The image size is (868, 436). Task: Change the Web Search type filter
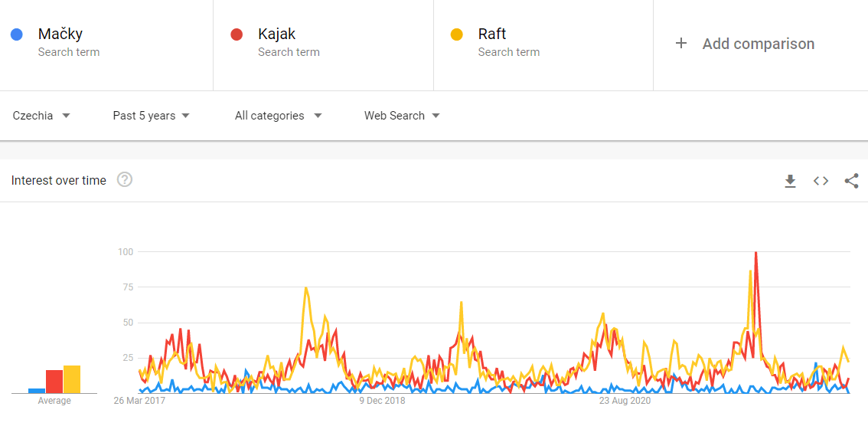pyautogui.click(x=402, y=116)
